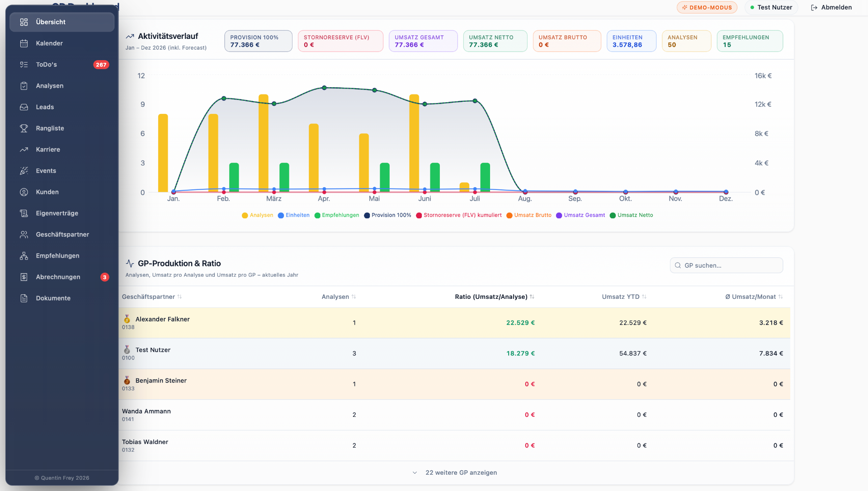
Task: Click the Rangliste trophy icon
Action: coord(24,128)
